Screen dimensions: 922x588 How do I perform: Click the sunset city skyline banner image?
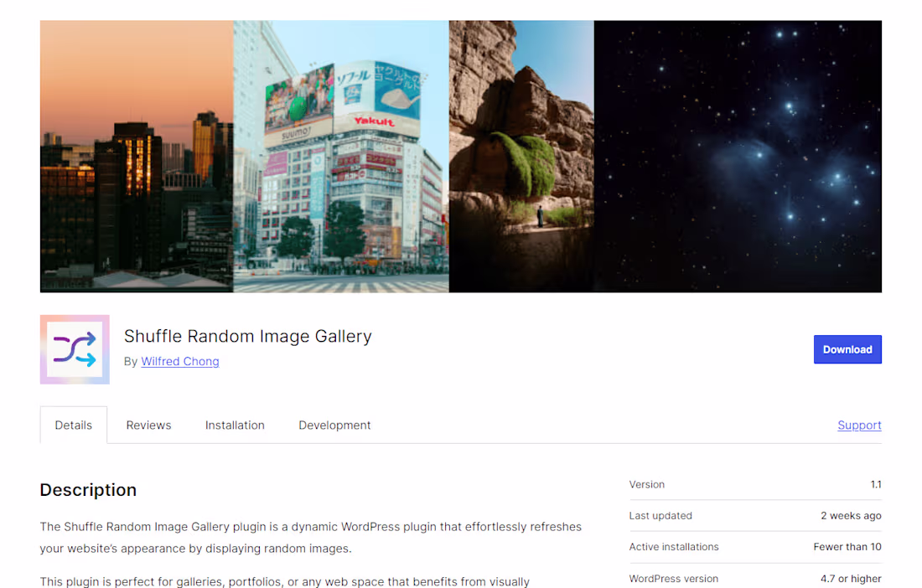(x=137, y=157)
